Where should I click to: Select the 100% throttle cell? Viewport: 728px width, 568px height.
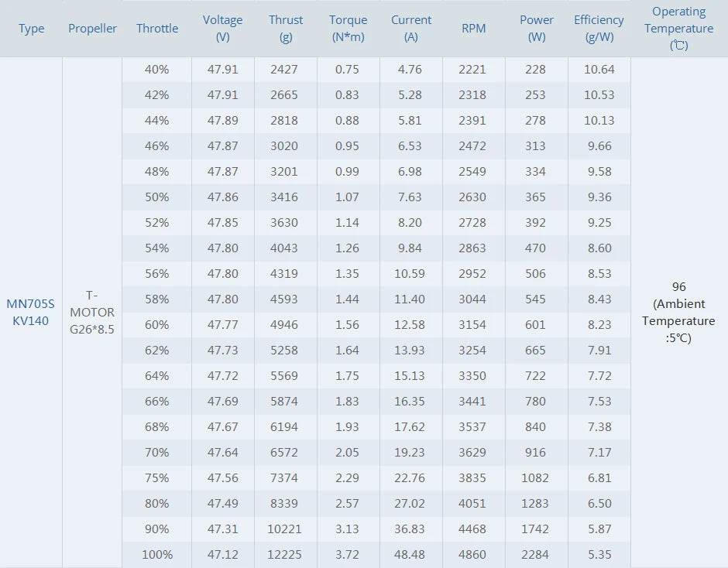[x=157, y=555]
